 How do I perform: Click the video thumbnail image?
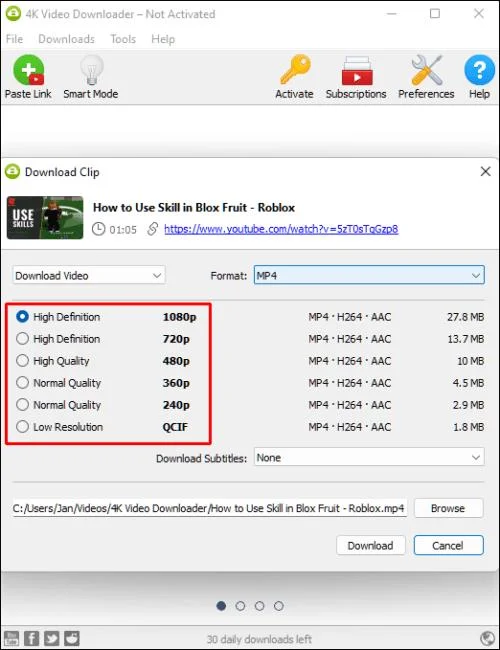coord(45,218)
